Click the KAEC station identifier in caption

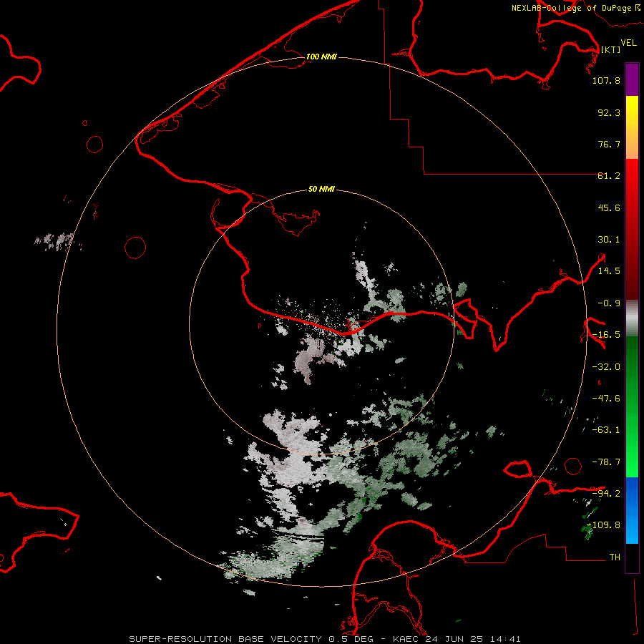click(406, 639)
